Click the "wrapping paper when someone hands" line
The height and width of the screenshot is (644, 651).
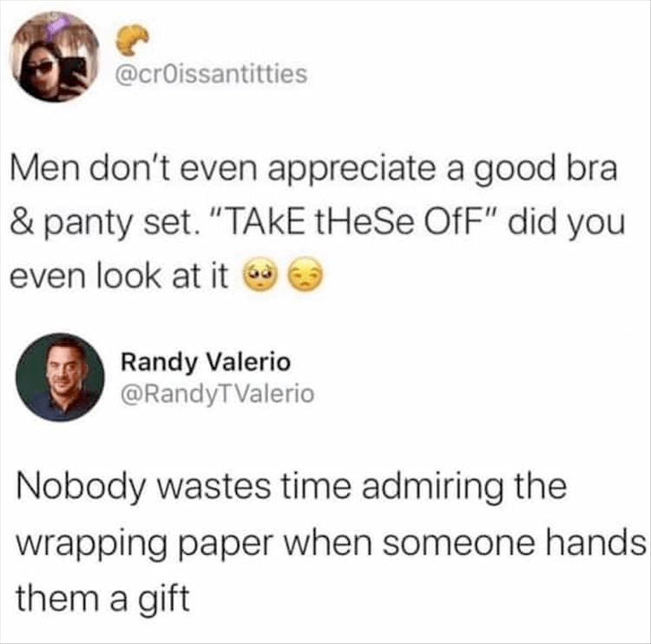[x=331, y=543]
